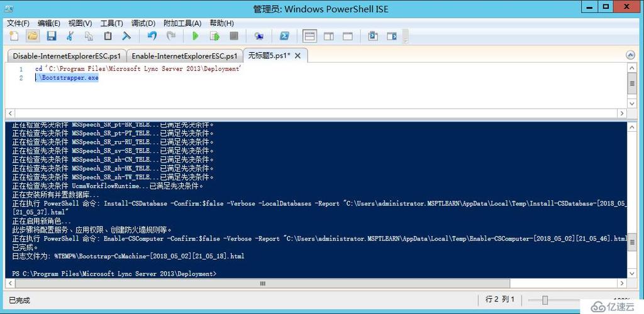Click console pane scroll down arrow

pyautogui.click(x=631, y=273)
